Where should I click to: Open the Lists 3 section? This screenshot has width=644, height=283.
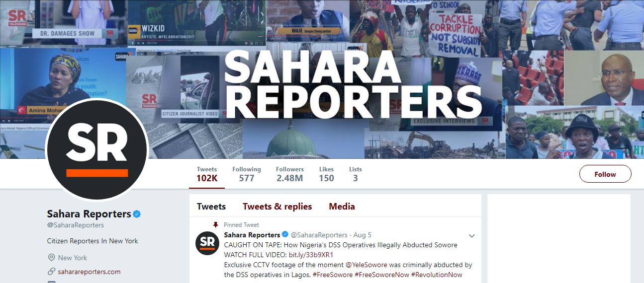[355, 174]
